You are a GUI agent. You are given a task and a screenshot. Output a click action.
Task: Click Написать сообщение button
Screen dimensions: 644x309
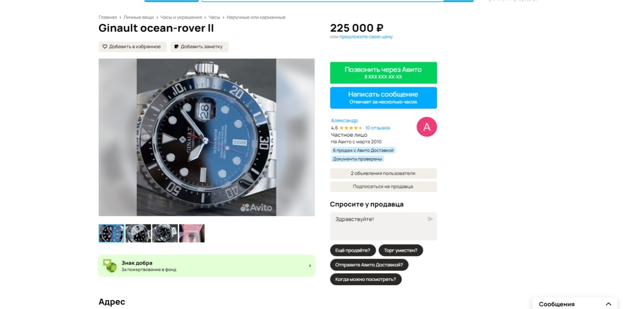[x=383, y=98]
